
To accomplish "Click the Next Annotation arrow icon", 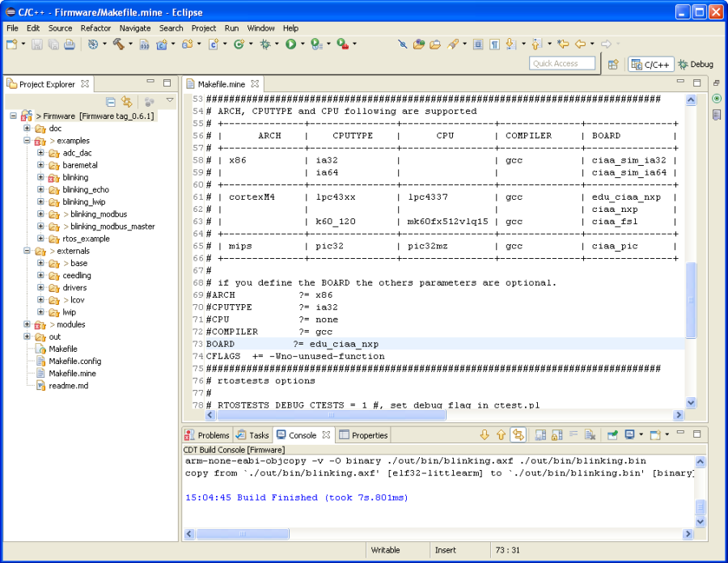I will (x=511, y=44).
